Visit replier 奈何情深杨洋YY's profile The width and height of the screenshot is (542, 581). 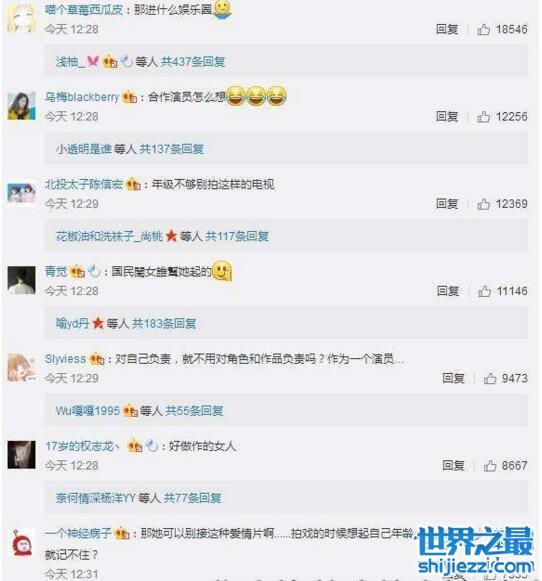point(96,498)
